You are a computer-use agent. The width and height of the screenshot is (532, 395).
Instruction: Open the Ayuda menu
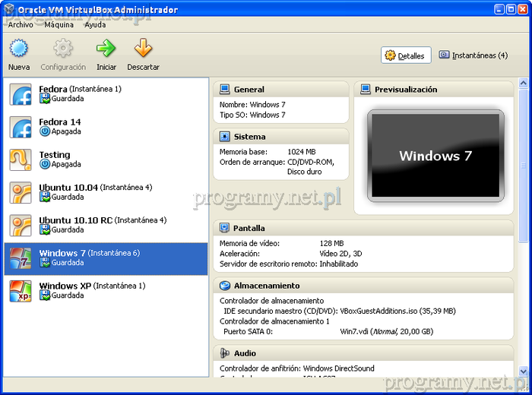95,24
